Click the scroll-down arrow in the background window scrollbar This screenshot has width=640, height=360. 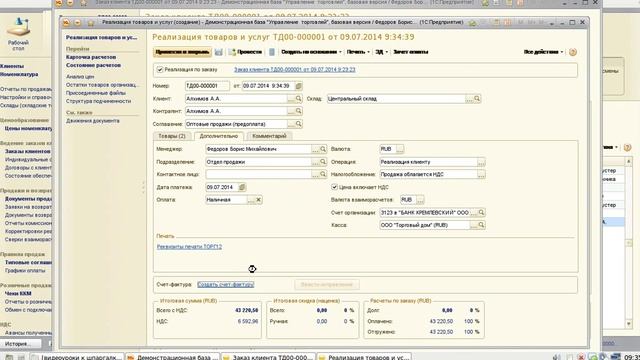pyautogui.click(x=629, y=324)
